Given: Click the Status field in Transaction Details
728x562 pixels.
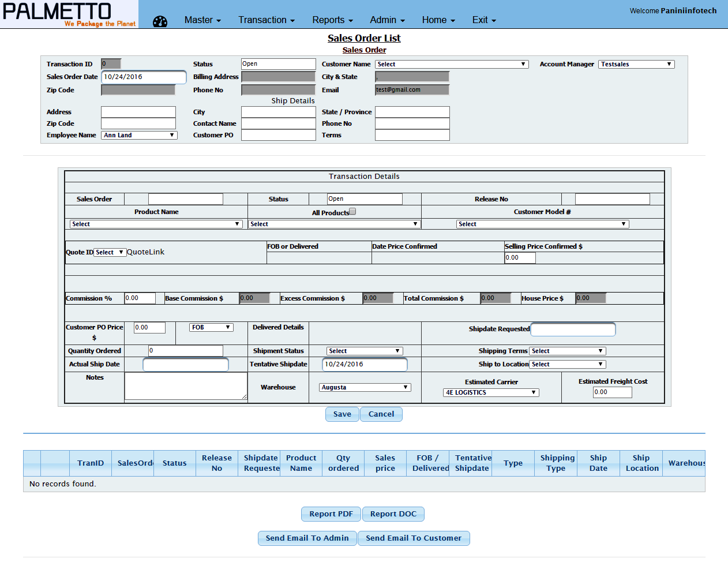Looking at the screenshot, I should [365, 199].
